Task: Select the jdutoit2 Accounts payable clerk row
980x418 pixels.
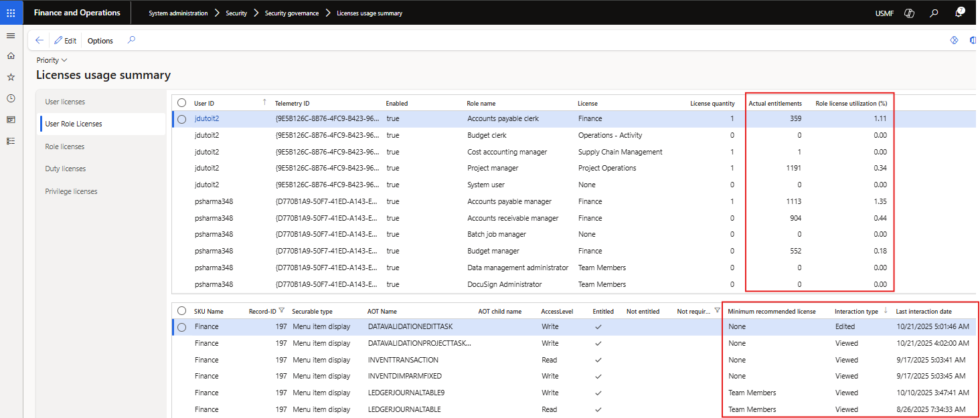Action: tap(181, 119)
